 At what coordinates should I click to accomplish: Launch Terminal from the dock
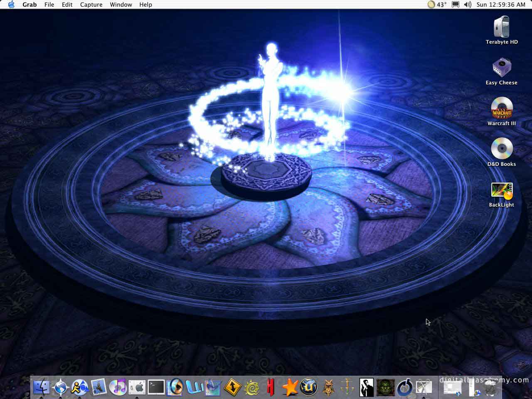[156, 387]
